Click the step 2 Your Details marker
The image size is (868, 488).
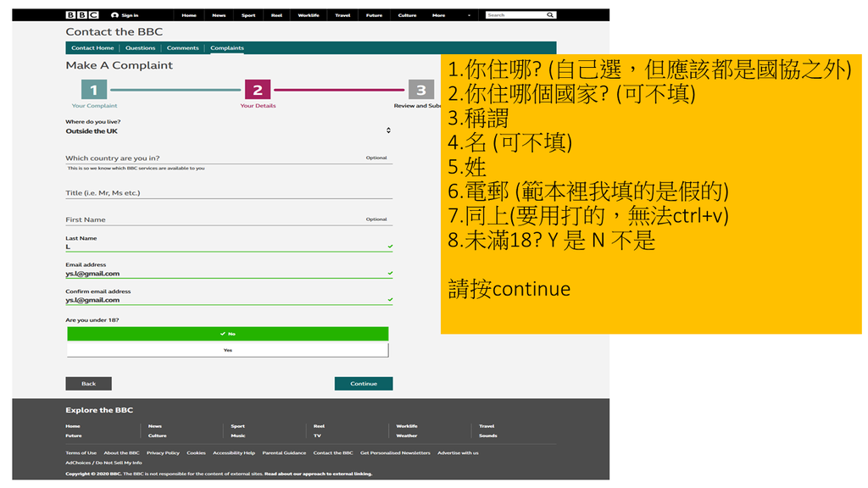[258, 90]
